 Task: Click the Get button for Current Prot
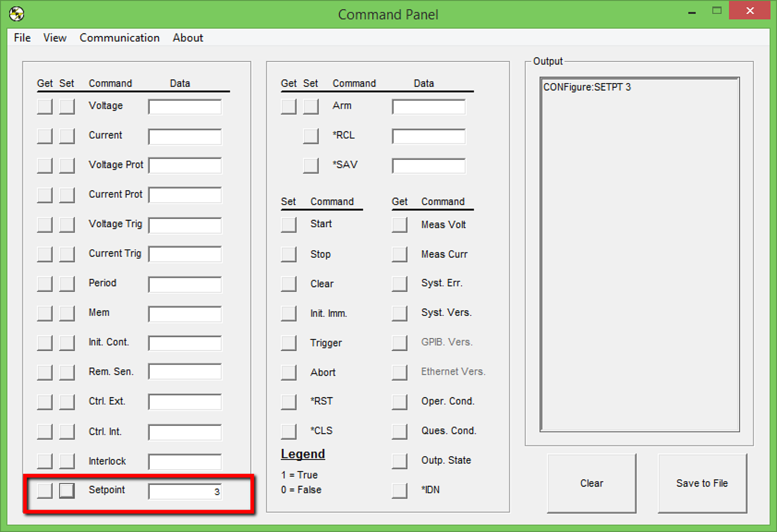tap(45, 195)
